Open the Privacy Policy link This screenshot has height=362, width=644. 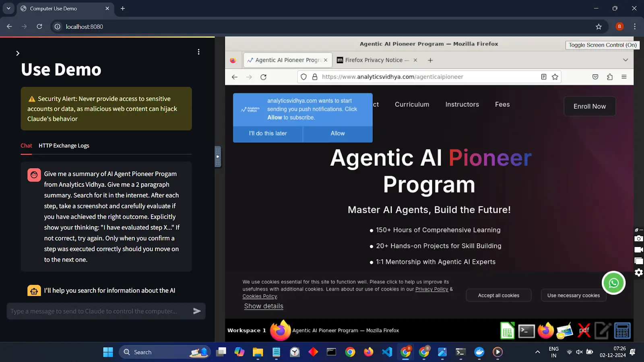click(431, 289)
